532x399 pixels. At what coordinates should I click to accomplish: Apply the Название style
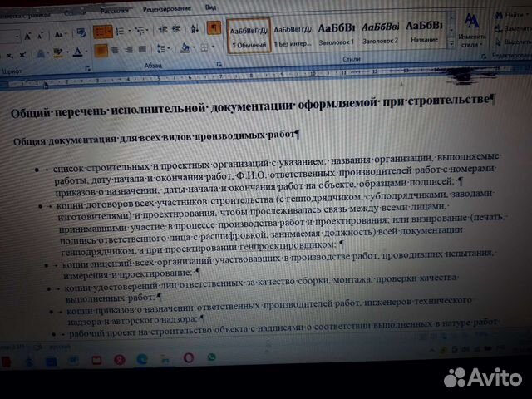coord(424,32)
